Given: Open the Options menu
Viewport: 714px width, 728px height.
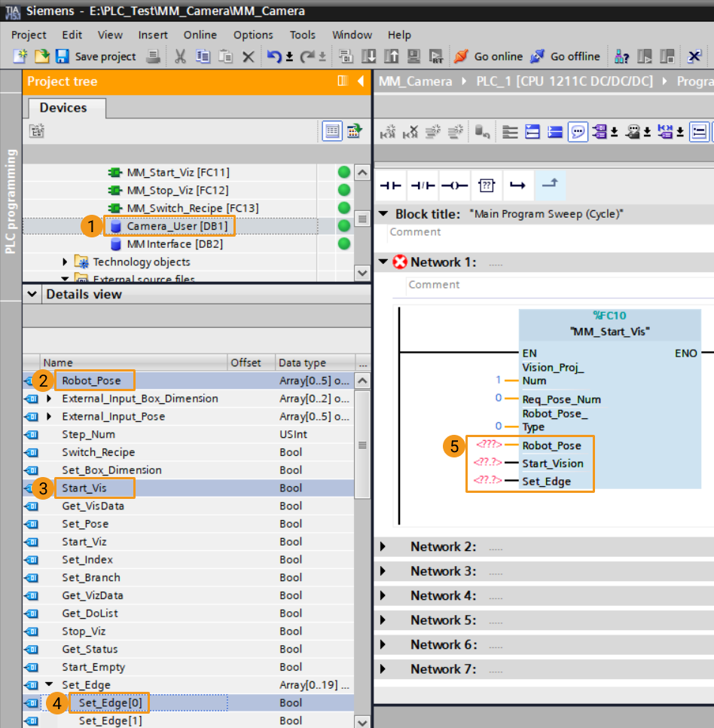Looking at the screenshot, I should coord(253,35).
